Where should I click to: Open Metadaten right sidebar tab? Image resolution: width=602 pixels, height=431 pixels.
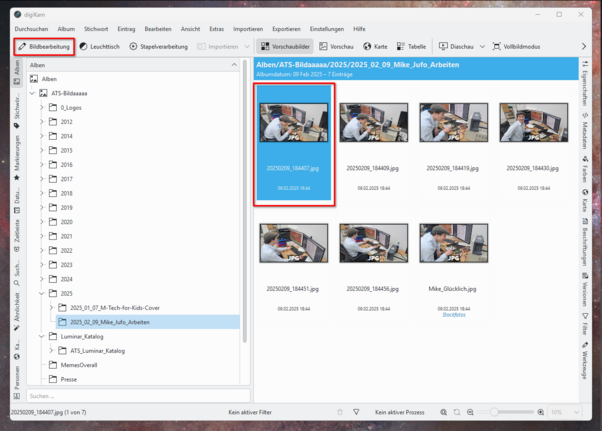[585, 131]
